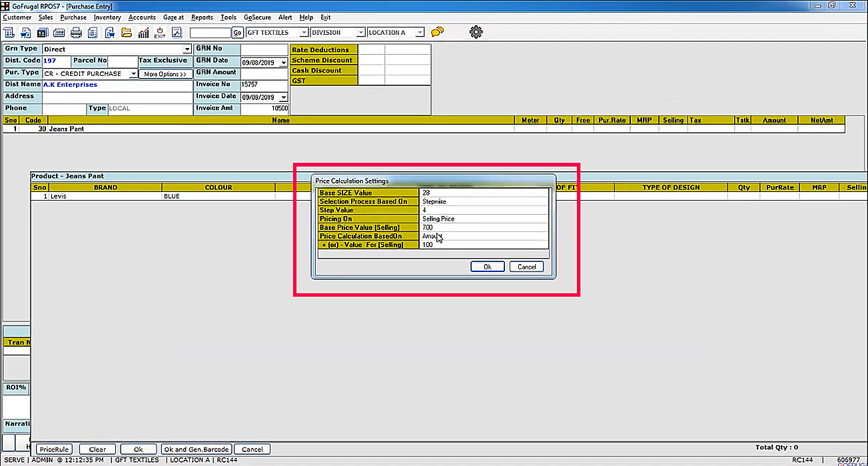Click Ok in Price Calculation Settings dialog
868x466 pixels.
(487, 267)
